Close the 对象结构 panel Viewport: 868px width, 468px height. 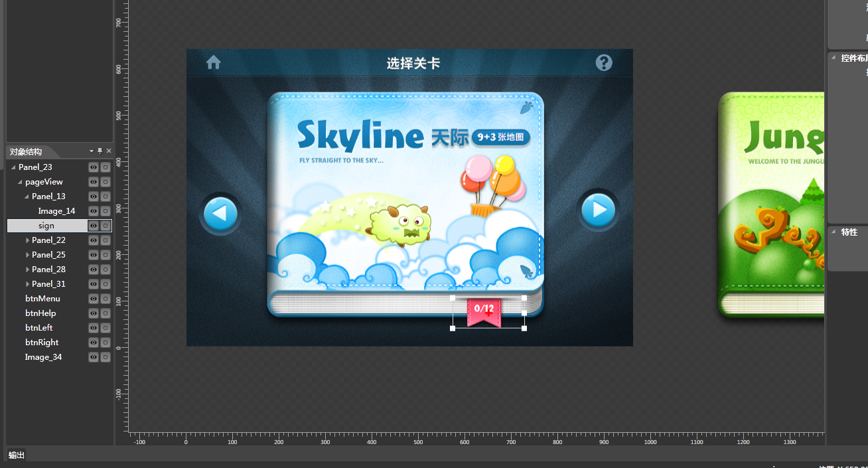coord(109,151)
